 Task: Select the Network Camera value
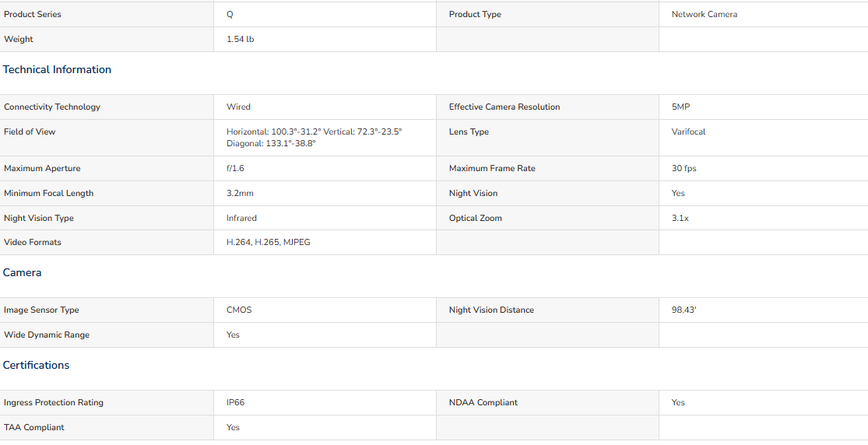point(705,14)
